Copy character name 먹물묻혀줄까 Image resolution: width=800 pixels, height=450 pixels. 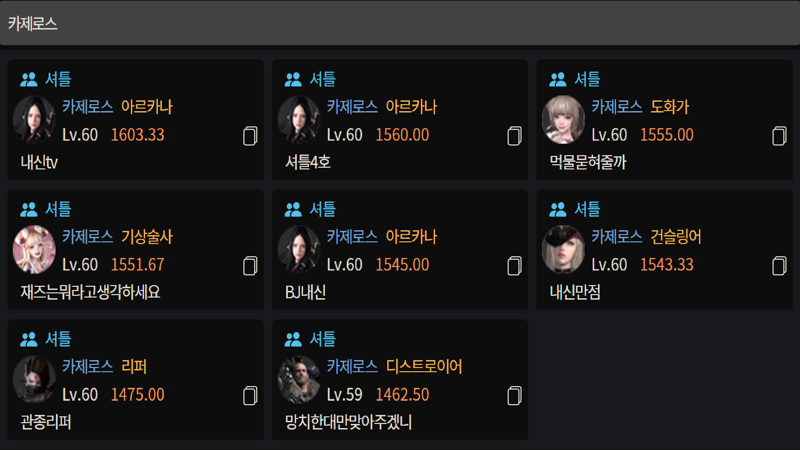point(779,136)
